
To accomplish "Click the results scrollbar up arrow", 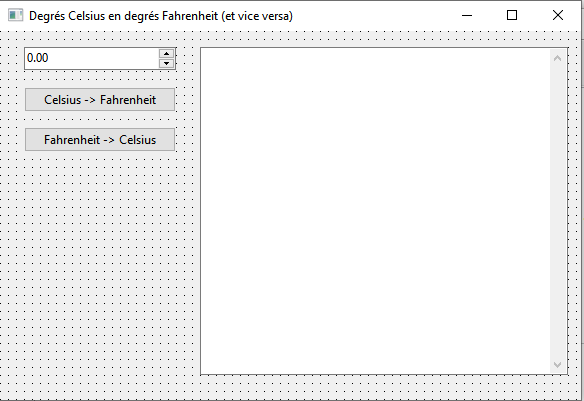I will (x=558, y=58).
